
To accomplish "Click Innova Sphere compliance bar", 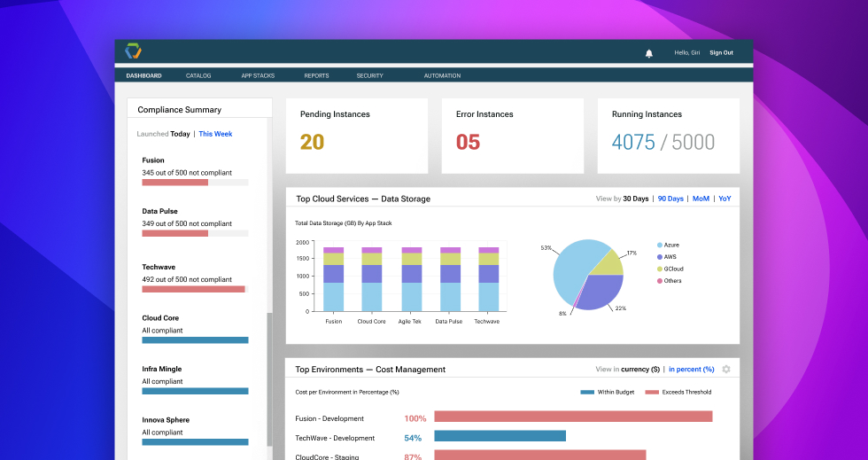I will 195,442.
